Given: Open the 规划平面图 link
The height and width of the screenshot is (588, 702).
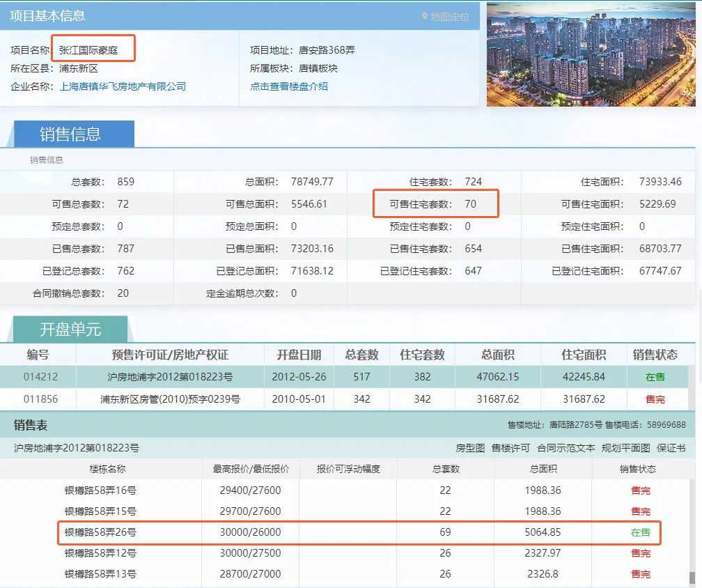Looking at the screenshot, I should 626,448.
